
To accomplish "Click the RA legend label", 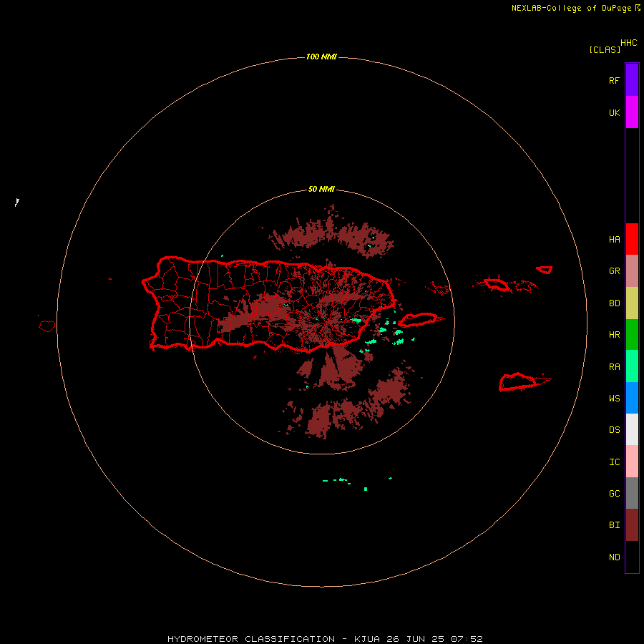I will (x=614, y=367).
